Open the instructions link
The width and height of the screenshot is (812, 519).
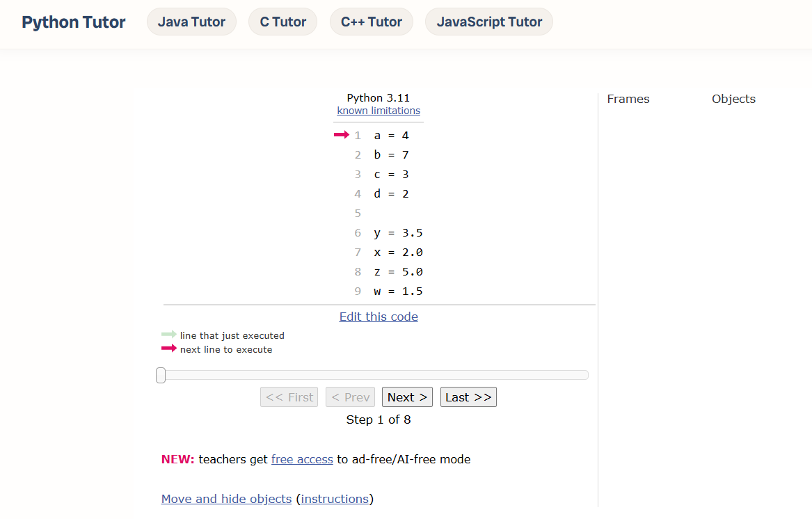tap(335, 499)
